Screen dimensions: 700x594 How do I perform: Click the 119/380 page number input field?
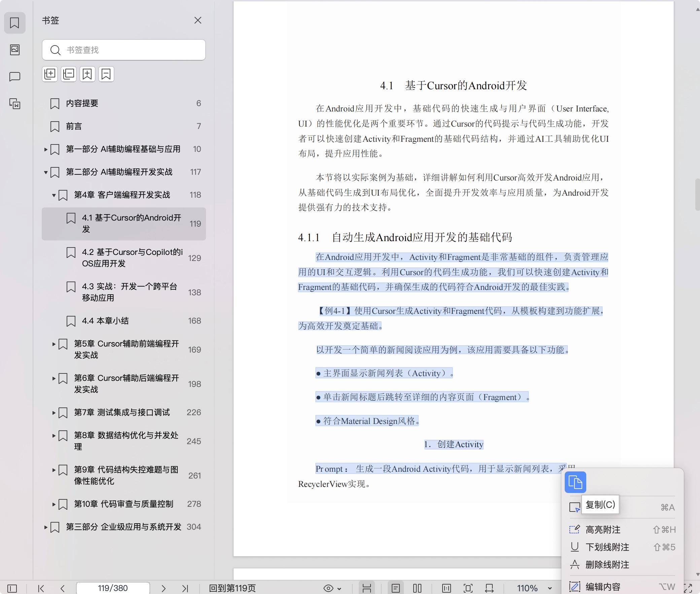(x=113, y=588)
